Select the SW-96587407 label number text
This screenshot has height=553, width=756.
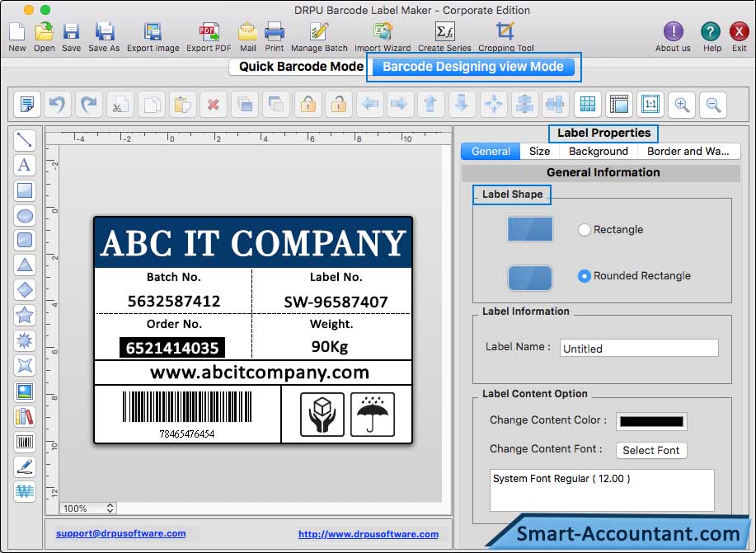(336, 302)
